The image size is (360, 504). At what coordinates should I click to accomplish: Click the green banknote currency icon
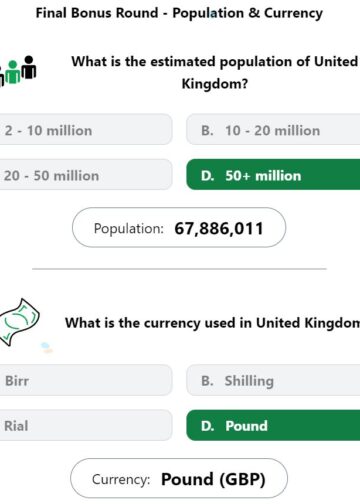19,322
